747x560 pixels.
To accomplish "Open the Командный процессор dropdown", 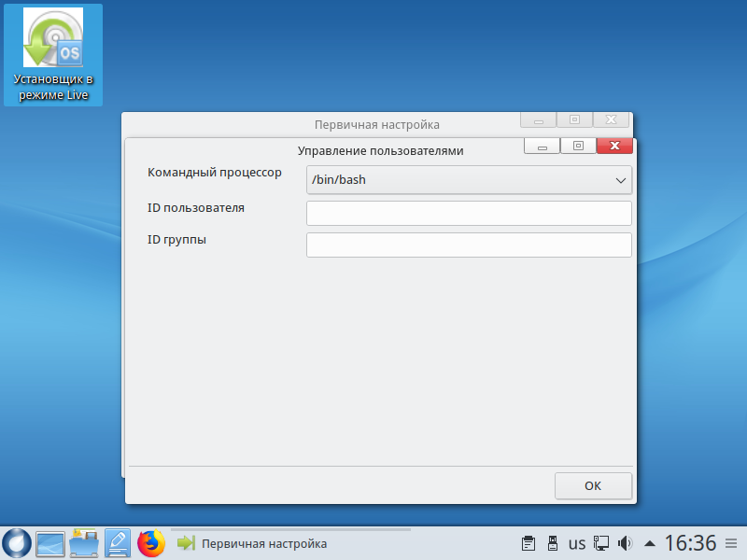I will (469, 179).
